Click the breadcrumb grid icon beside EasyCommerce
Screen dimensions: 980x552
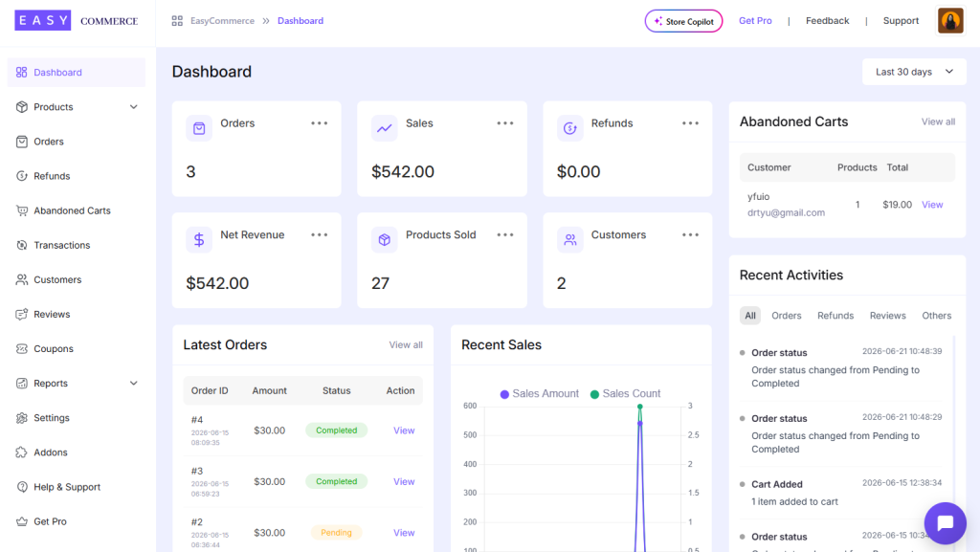coord(177,21)
